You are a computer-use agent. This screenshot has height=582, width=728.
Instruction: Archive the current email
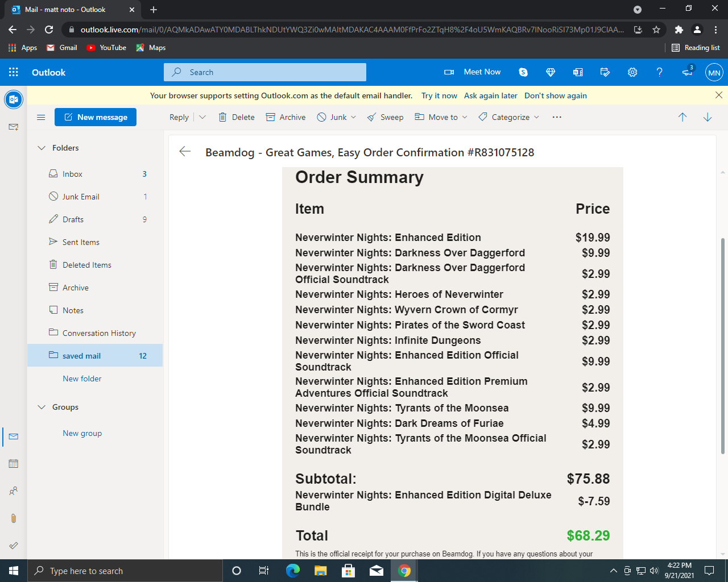pos(286,117)
